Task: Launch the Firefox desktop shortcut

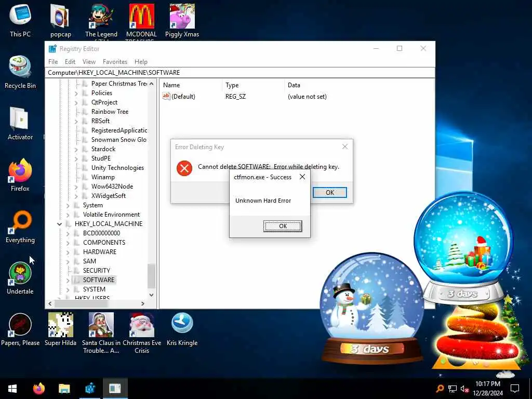Action: pyautogui.click(x=20, y=175)
